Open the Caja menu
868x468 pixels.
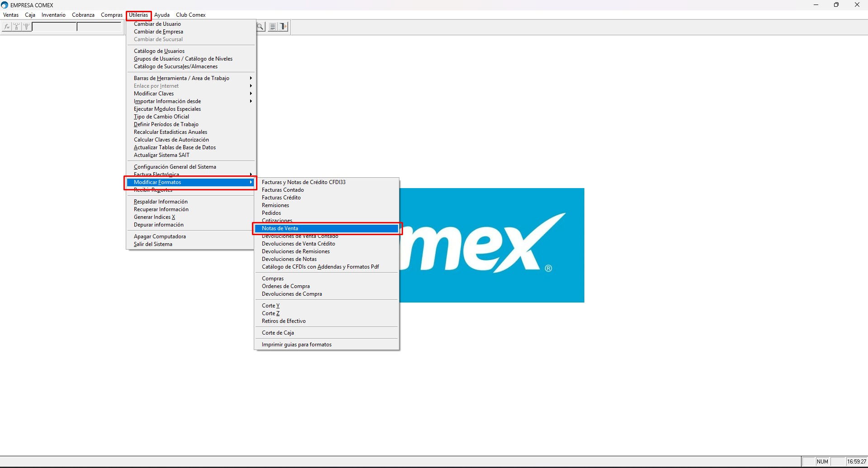coord(30,15)
